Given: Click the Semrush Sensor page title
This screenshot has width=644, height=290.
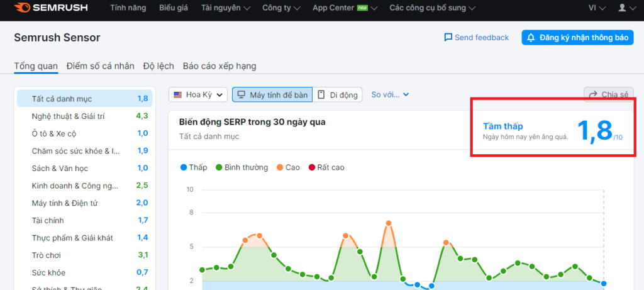Looking at the screenshot, I should [x=57, y=38].
